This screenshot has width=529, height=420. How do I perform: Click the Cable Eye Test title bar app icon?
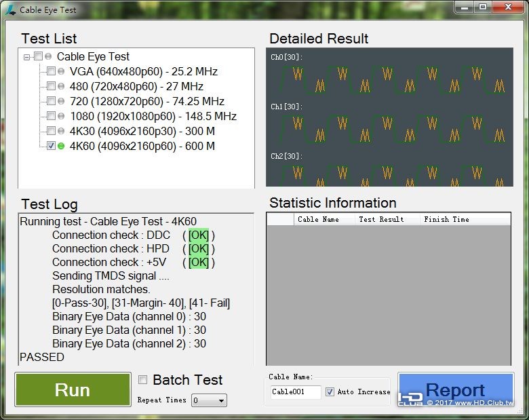tap(10, 9)
